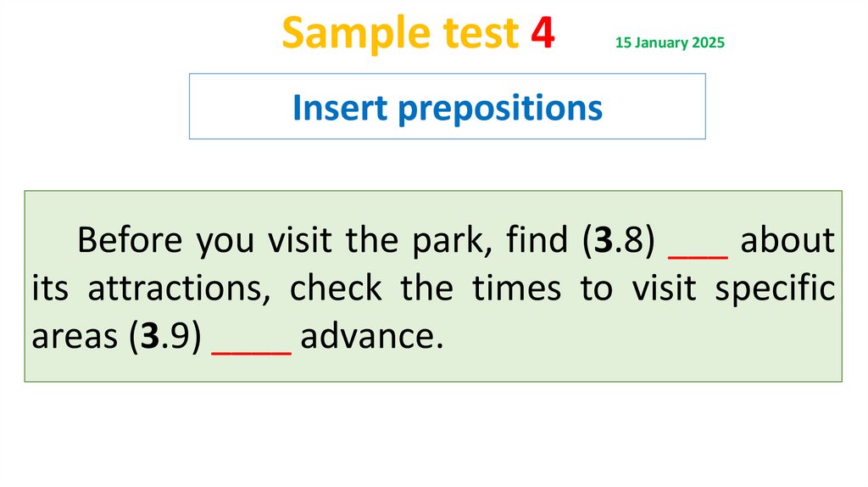Select the red number 4 in the title
This screenshot has width=868, height=487.
(543, 34)
